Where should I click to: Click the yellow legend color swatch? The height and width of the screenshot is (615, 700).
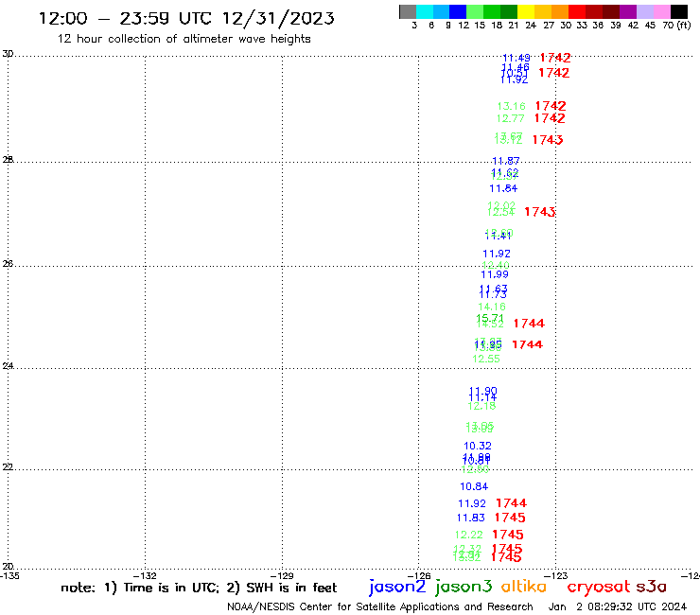(525, 11)
